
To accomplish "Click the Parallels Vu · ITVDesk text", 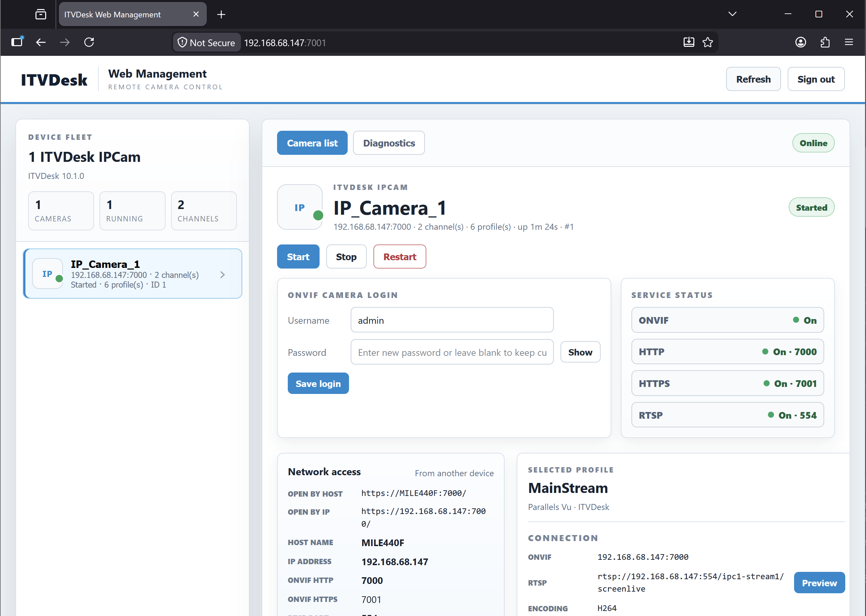I will [x=569, y=507].
